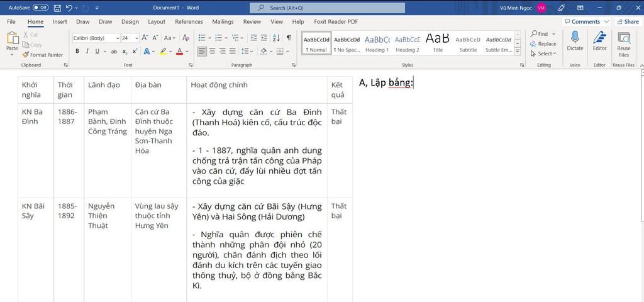Image resolution: width=644 pixels, height=302 pixels.
Task: Switch to the Design tab
Action: 130,22
